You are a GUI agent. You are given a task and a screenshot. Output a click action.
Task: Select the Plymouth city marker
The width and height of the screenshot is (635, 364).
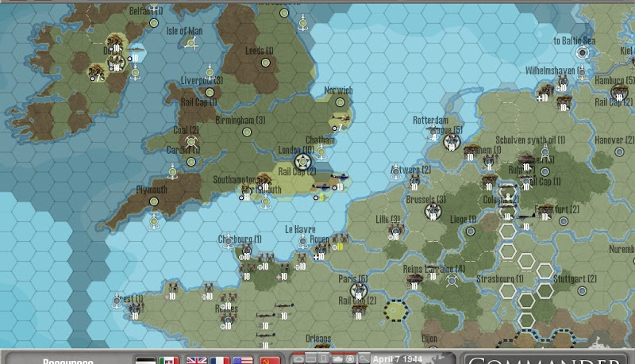click(154, 201)
